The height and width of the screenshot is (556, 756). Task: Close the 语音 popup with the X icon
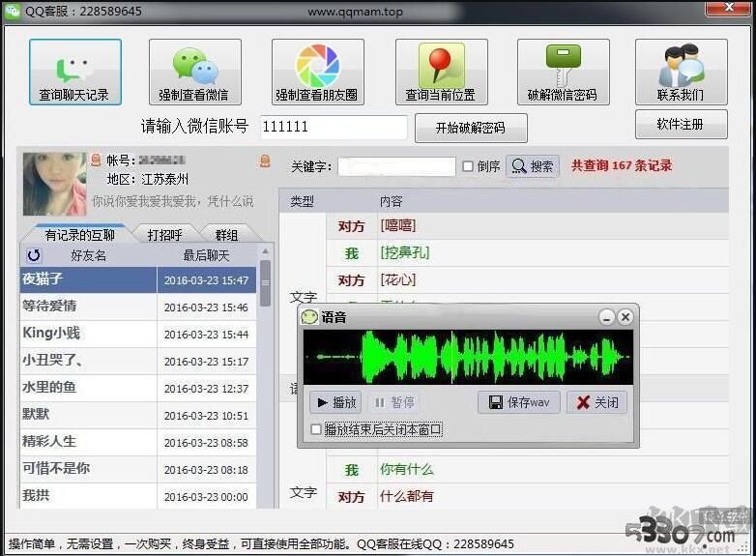pyautogui.click(x=625, y=317)
